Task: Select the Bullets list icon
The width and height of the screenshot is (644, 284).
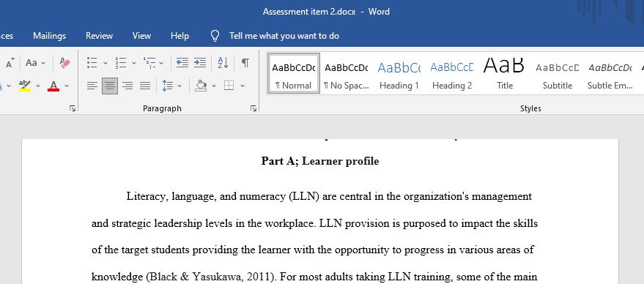Action: pos(92,63)
